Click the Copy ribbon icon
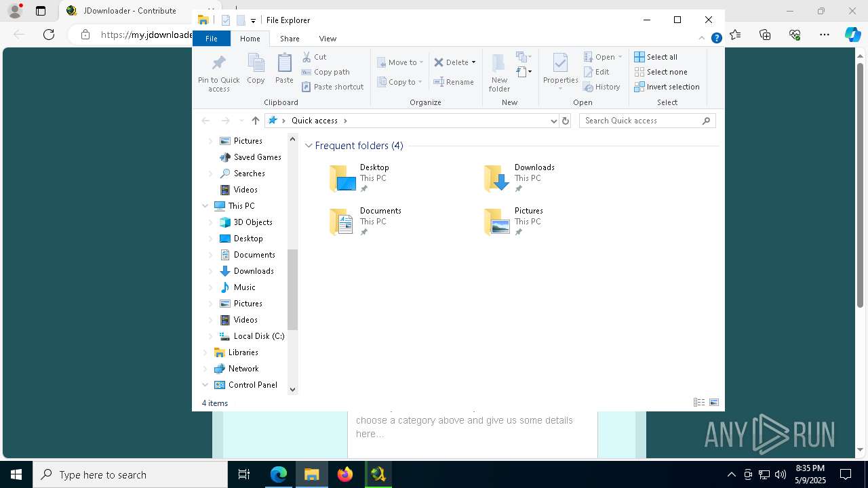The height and width of the screenshot is (488, 868). coord(256,69)
